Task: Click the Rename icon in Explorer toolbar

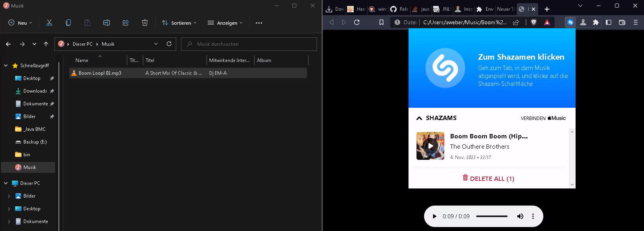Action: [107, 23]
